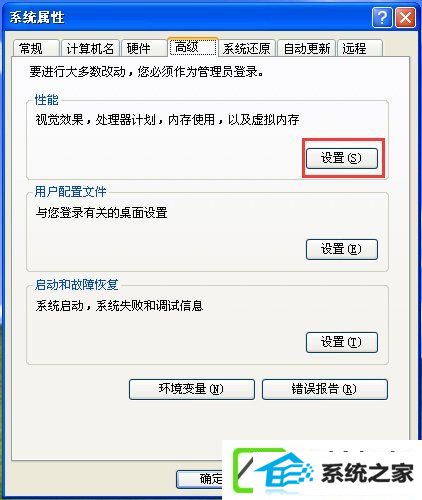The image size is (422, 500).
Task: Open 设置(T) for 启动和故障恢复
Action: tap(342, 342)
